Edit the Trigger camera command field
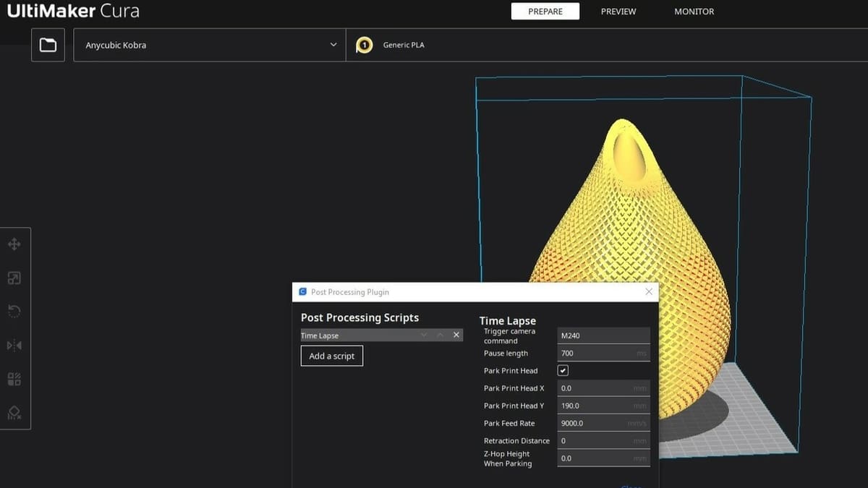This screenshot has height=488, width=868. click(604, 335)
